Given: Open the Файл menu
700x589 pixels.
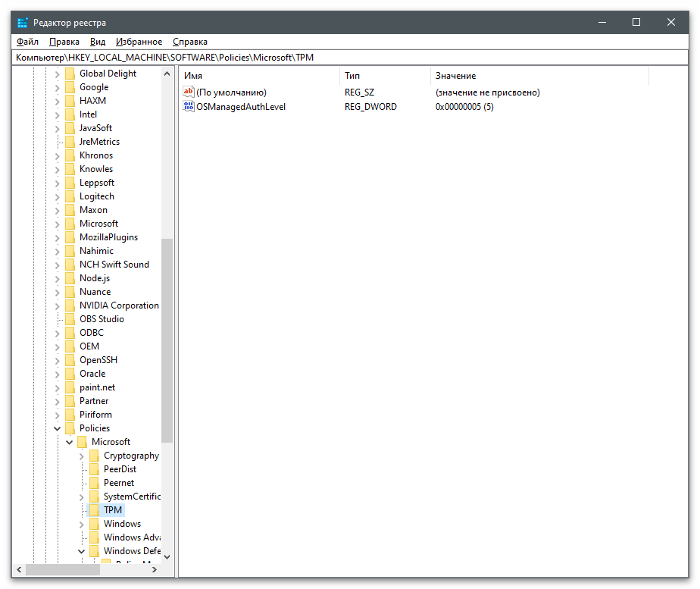Looking at the screenshot, I should tap(27, 42).
